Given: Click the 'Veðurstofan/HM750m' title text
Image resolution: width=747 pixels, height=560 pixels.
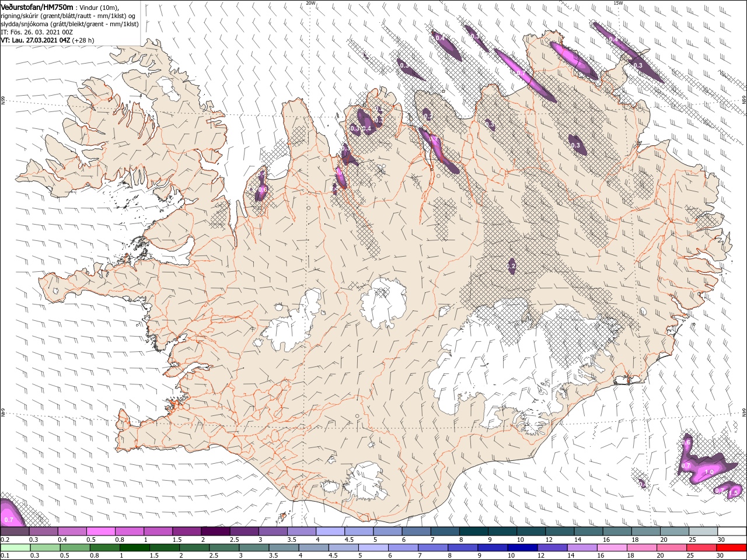Looking at the screenshot, I should click(x=37, y=6).
